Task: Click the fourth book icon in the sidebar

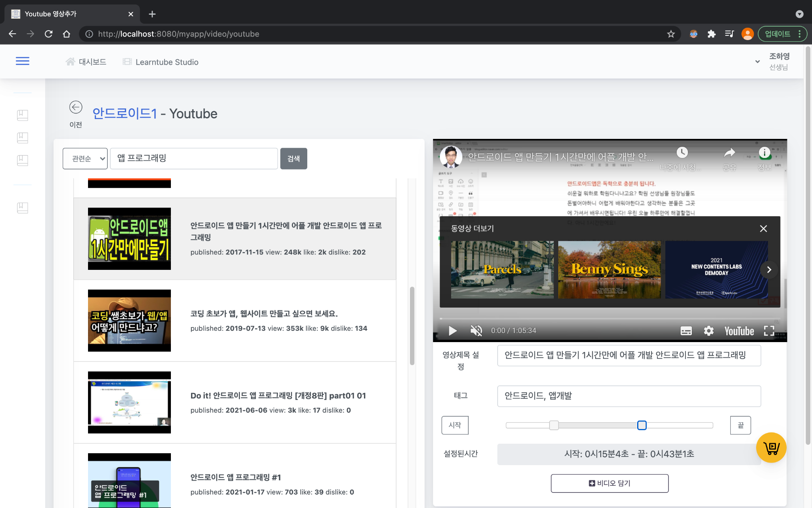Action: click(x=23, y=208)
